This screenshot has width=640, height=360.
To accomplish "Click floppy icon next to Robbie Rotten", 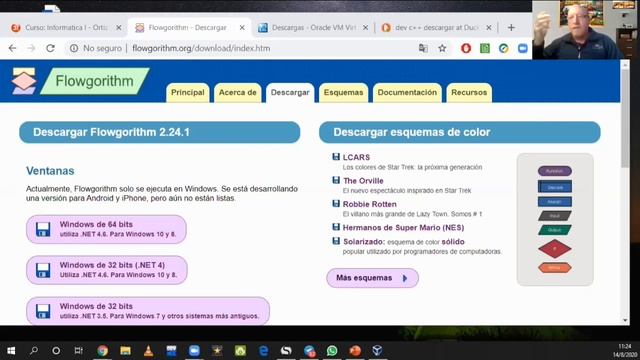I will point(336,203).
